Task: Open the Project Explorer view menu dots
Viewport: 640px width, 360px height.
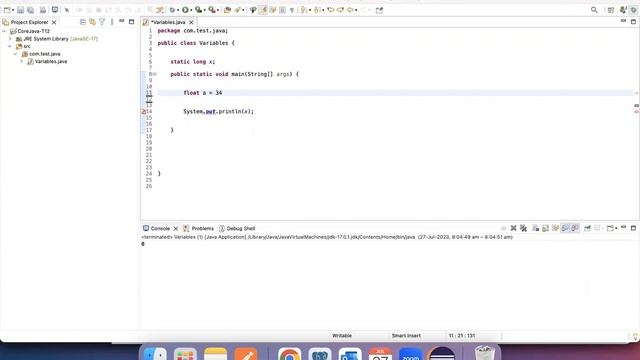Action: point(112,22)
